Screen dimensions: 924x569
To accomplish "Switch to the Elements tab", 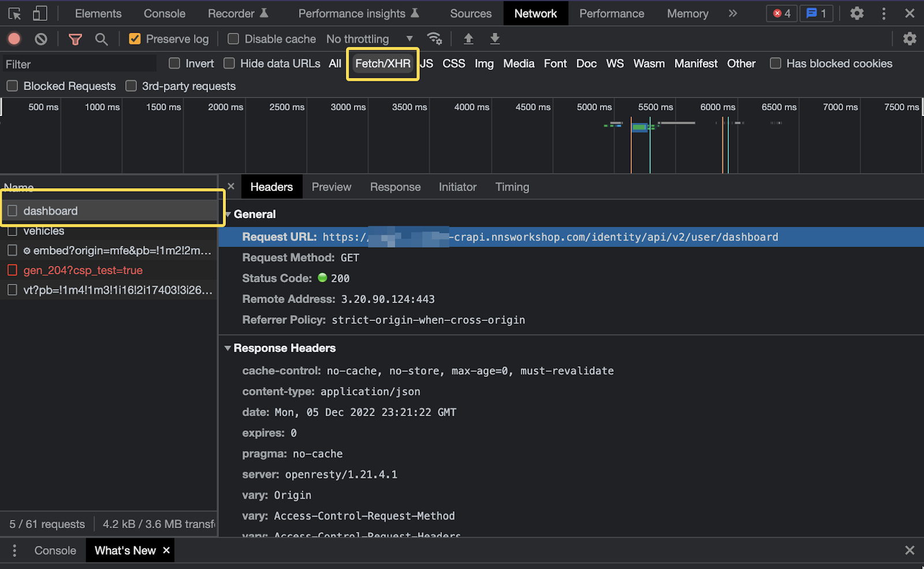I will [x=98, y=13].
